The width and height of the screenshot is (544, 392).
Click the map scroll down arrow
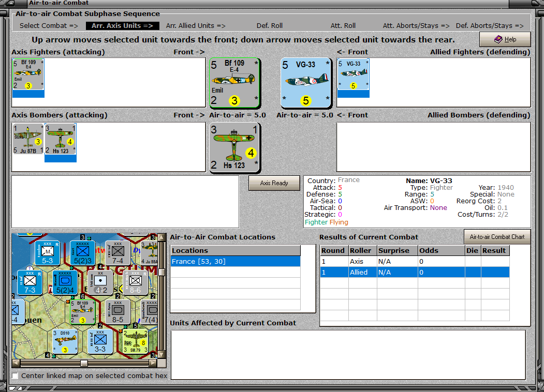pos(161,355)
